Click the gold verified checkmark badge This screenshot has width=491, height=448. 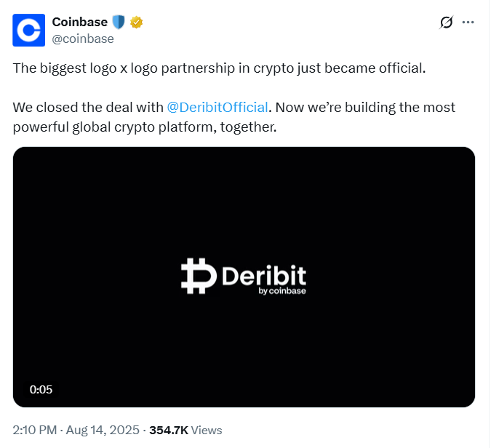point(136,22)
